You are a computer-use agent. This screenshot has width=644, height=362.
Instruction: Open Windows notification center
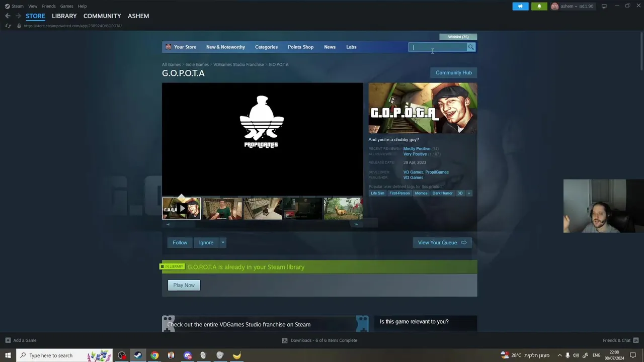pyautogui.click(x=633, y=355)
